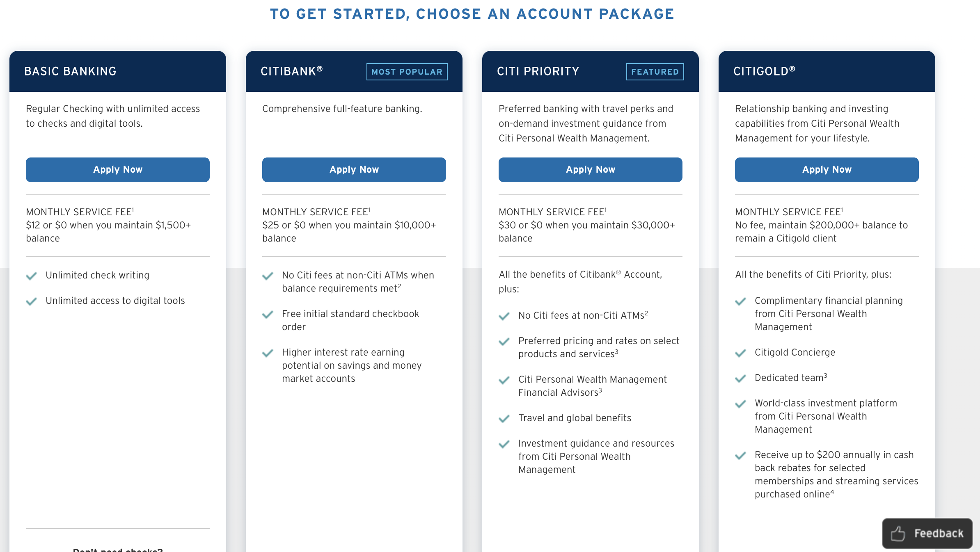The image size is (980, 552).
Task: Click checkmark beside Free initial standard checkbook order
Action: click(x=268, y=315)
